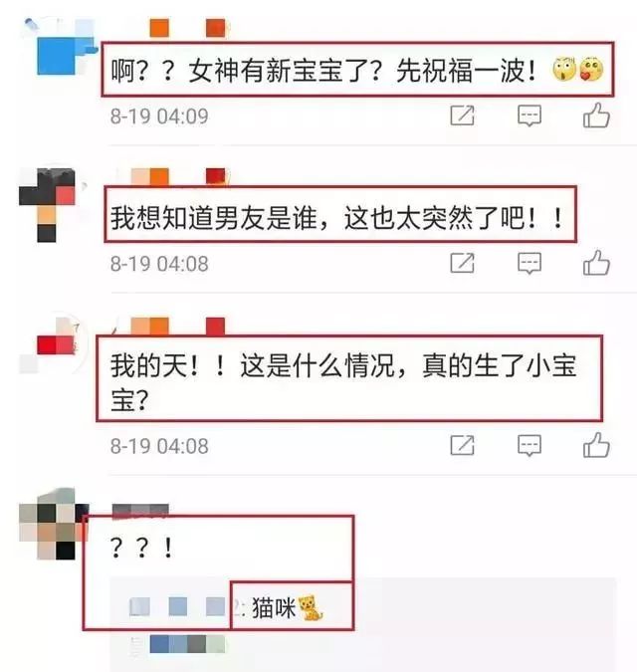Reply to the 女神有新宝宝了 comment

pyautogui.click(x=530, y=115)
